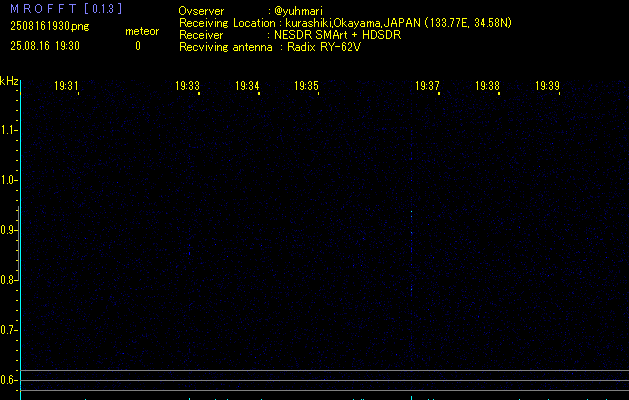Click the 19:38 time marker
Screen dimensions: 629x400
pyautogui.click(x=487, y=86)
